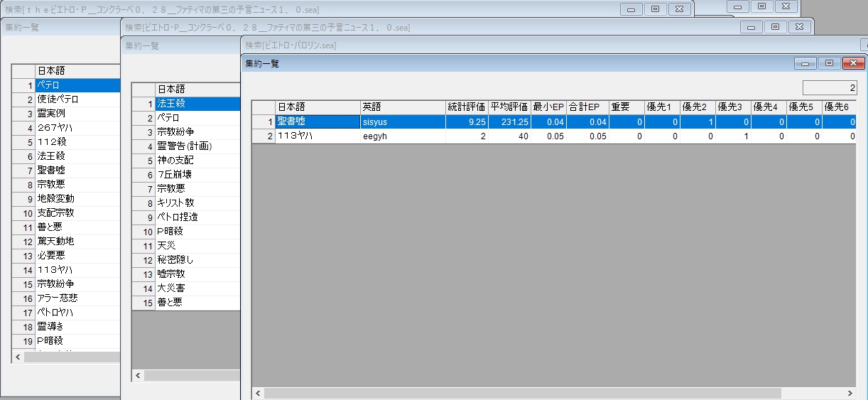Viewport: 868px width, 400px height.
Task: Click restore button of front 集約一覧 window
Action: [828, 63]
